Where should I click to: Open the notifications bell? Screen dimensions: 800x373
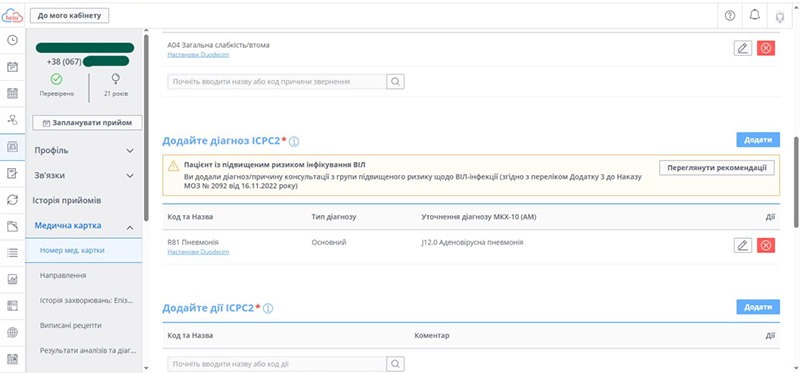click(x=755, y=15)
